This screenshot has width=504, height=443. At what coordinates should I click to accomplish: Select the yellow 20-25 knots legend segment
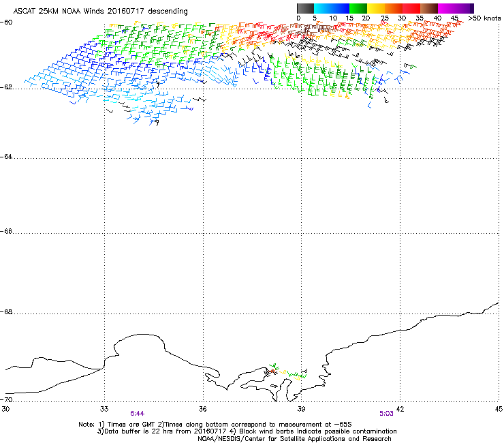point(376,8)
